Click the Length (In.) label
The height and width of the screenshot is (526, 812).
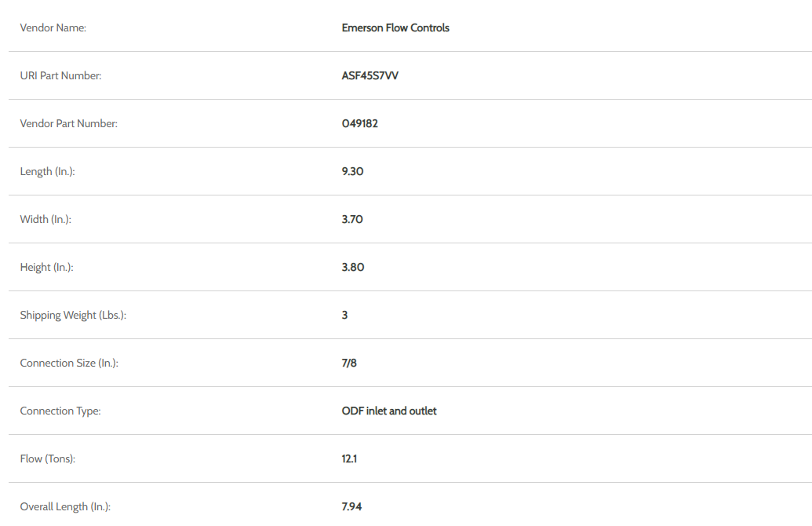coord(47,172)
